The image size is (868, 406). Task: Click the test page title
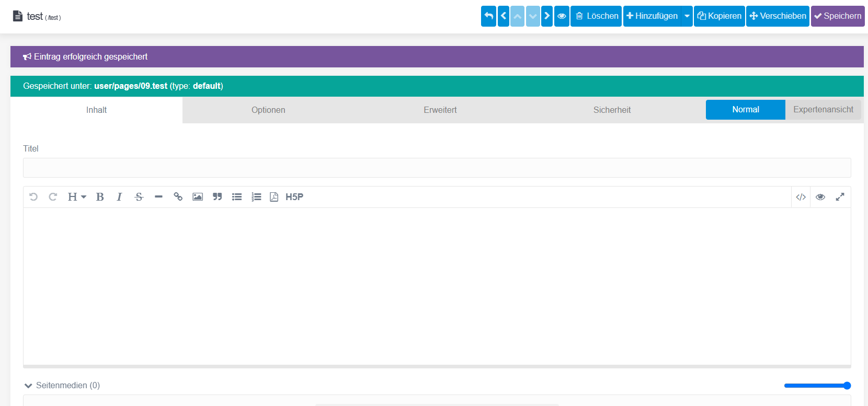point(35,16)
